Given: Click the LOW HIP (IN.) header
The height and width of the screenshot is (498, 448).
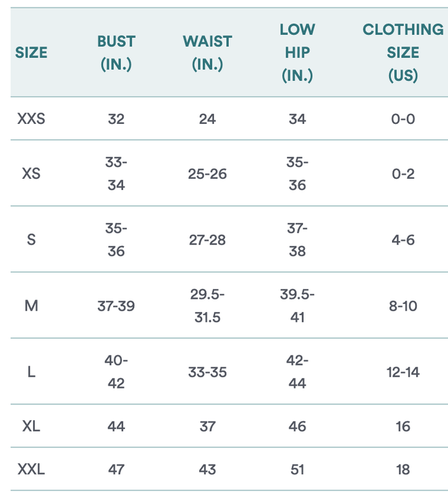Looking at the screenshot, I should pyautogui.click(x=297, y=53).
